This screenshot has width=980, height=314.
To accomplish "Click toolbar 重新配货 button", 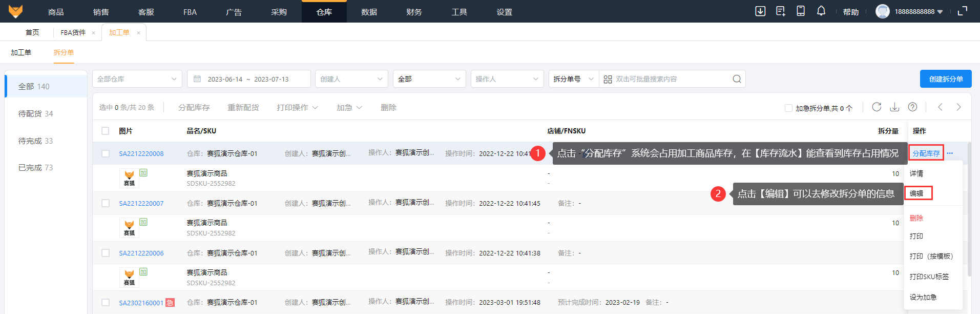I will point(243,107).
